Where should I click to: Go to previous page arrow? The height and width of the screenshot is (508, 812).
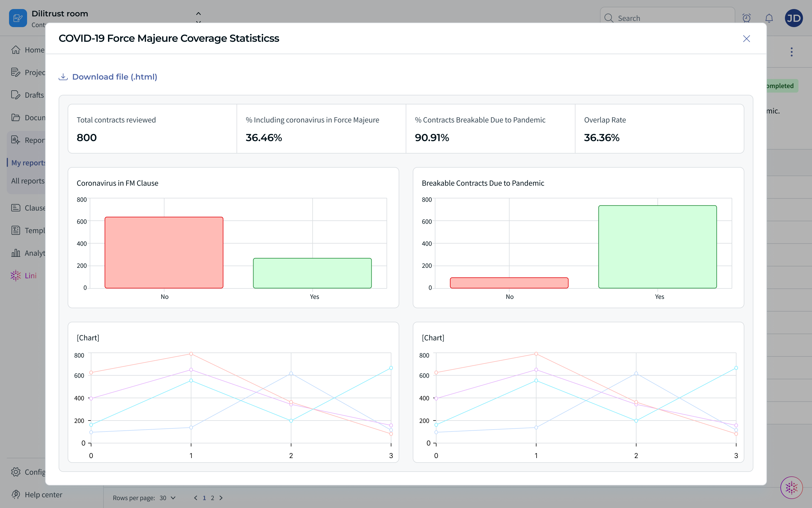[196, 498]
